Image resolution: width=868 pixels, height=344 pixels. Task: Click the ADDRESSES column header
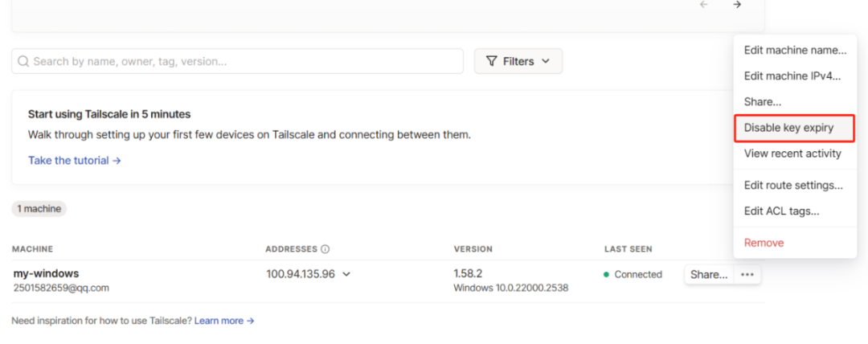[x=291, y=249]
